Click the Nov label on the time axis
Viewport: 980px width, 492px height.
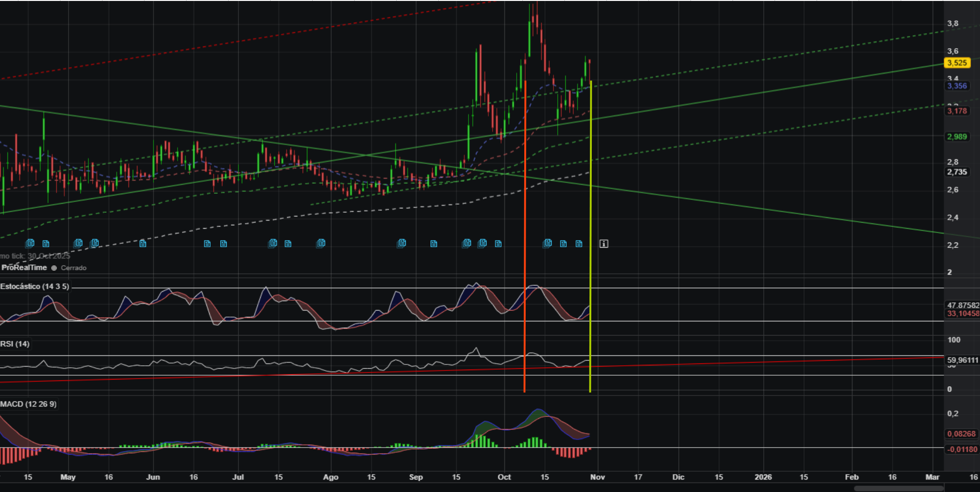(597, 477)
